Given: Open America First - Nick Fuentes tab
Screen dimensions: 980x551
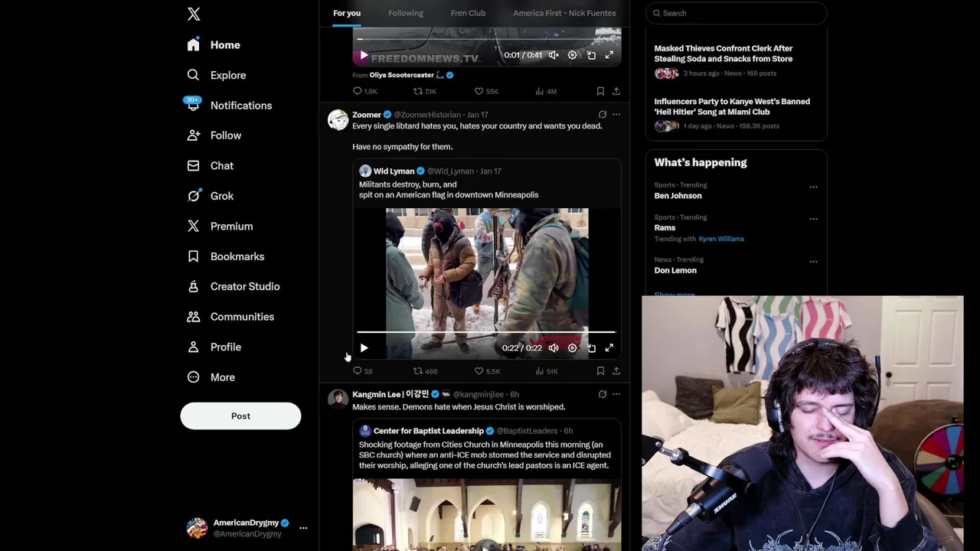Looking at the screenshot, I should [x=564, y=13].
